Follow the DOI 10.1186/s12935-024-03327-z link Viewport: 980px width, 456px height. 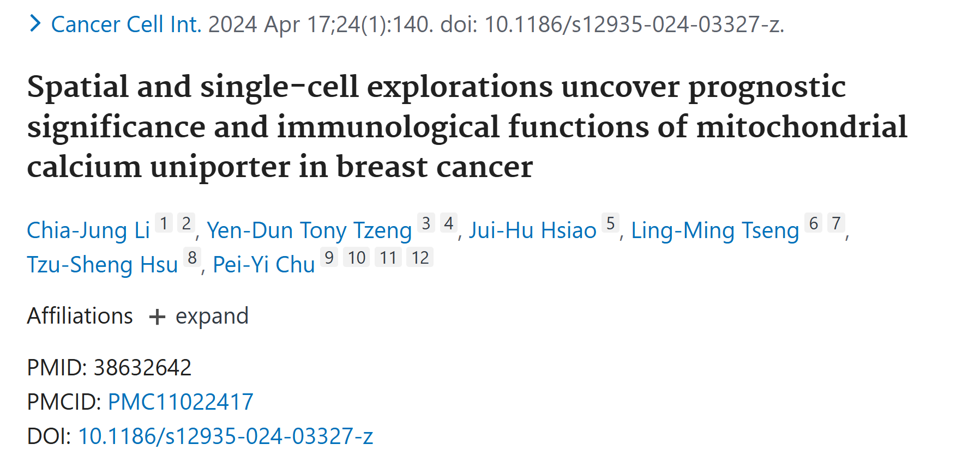(x=226, y=436)
